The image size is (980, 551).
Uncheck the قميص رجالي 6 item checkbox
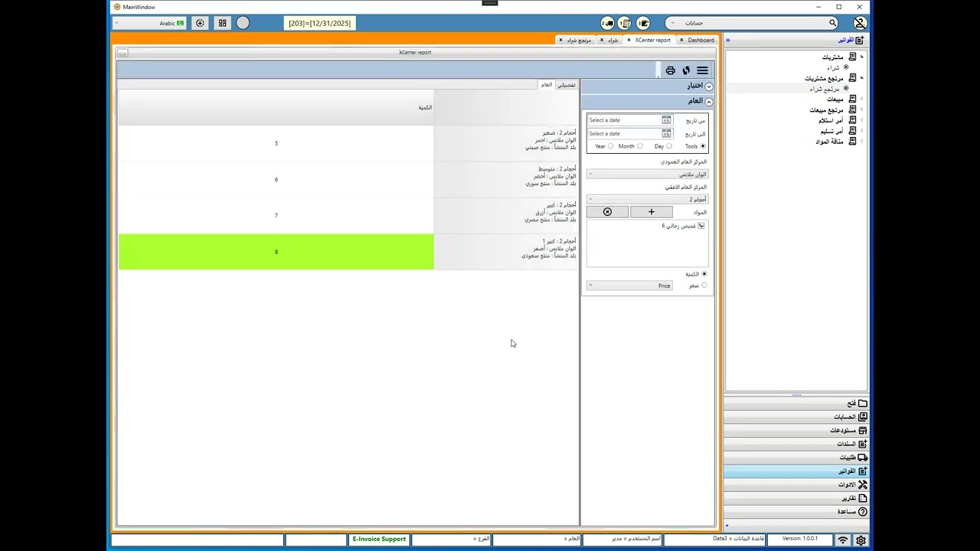[x=701, y=226]
